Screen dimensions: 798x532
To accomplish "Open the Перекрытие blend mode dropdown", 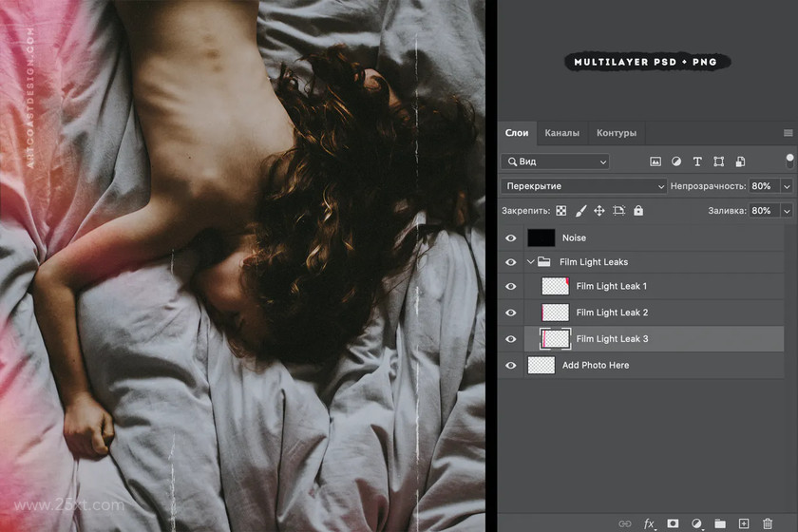I will [x=583, y=186].
